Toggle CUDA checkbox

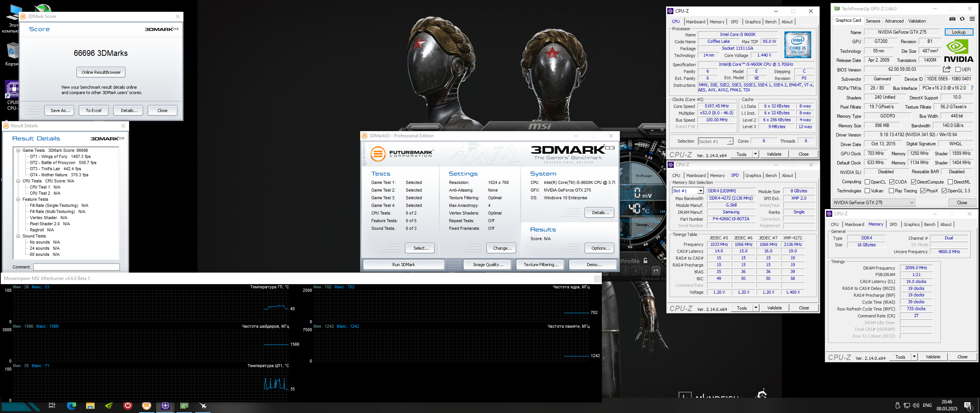coord(892,182)
